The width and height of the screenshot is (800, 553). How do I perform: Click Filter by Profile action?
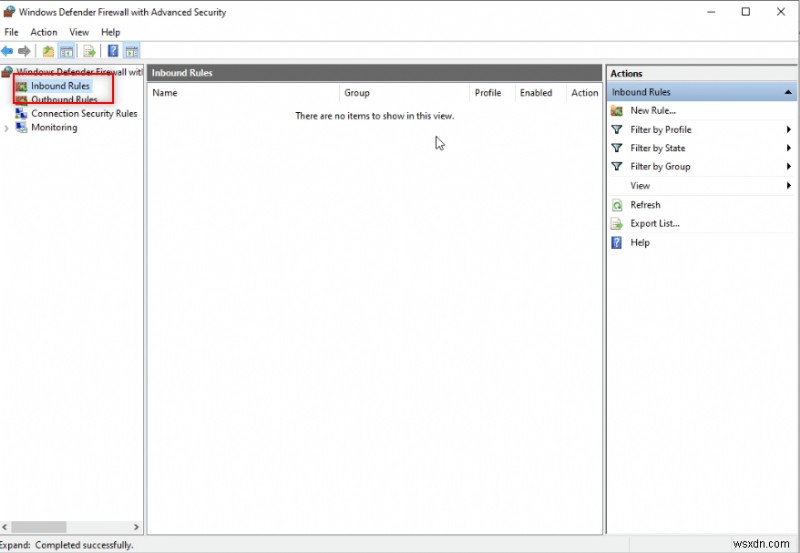(661, 130)
